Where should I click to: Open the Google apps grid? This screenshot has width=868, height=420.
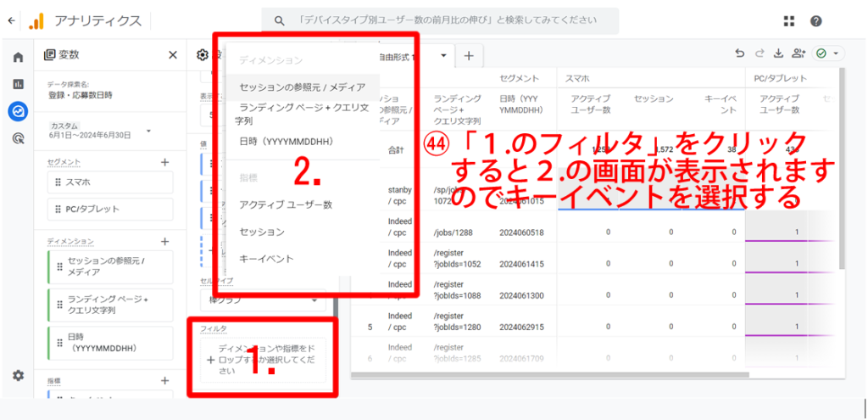(789, 21)
